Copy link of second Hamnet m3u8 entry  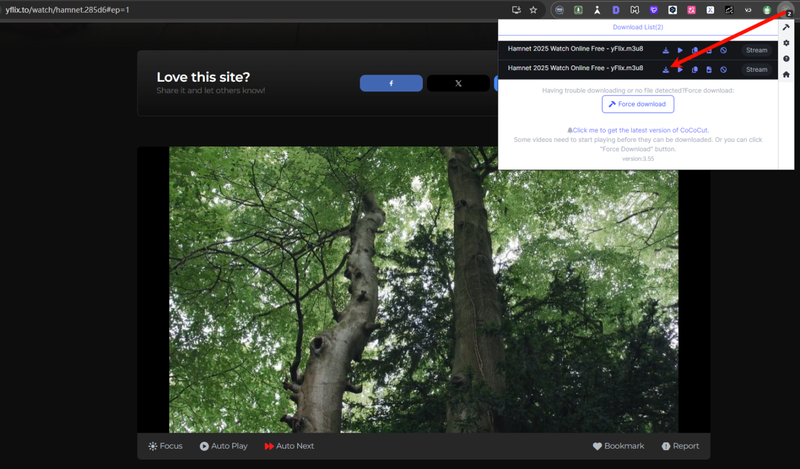694,69
